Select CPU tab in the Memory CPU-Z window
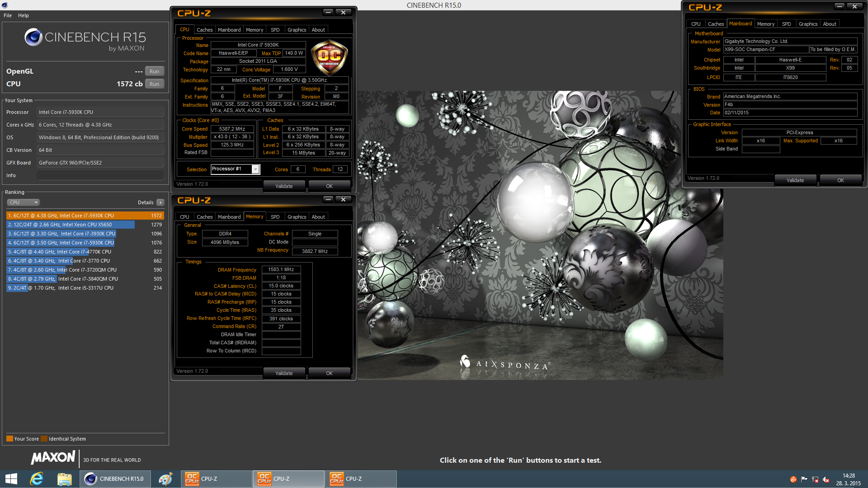The height and width of the screenshot is (488, 868). (x=184, y=217)
